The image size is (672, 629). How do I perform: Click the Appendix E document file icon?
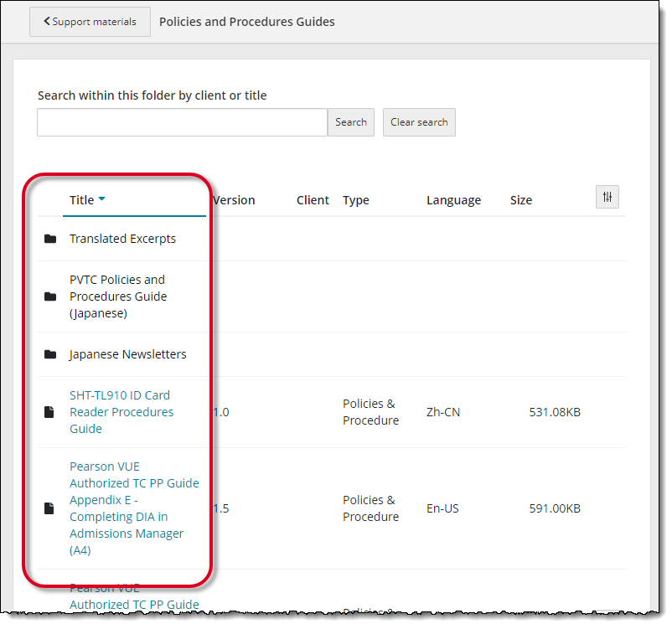pyautogui.click(x=50, y=508)
